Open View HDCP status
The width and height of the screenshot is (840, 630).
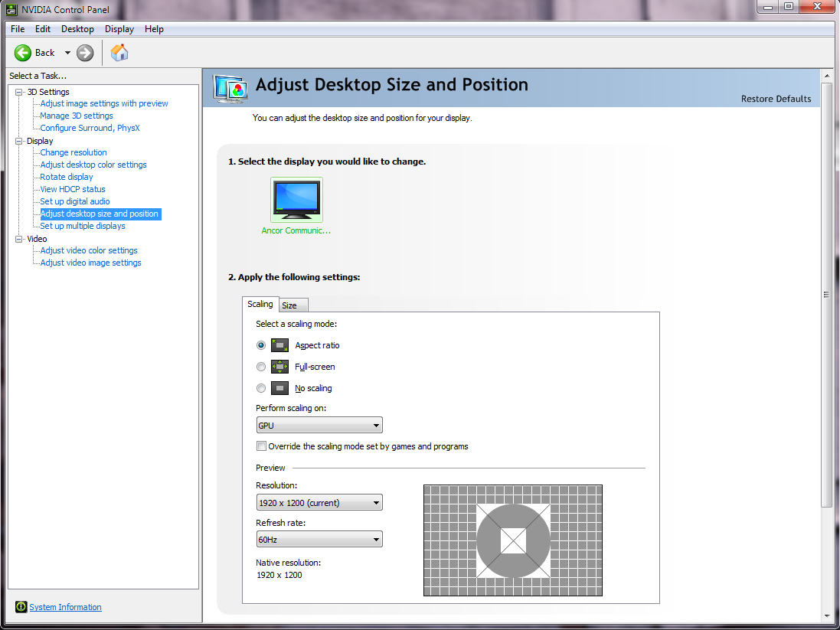click(x=73, y=190)
